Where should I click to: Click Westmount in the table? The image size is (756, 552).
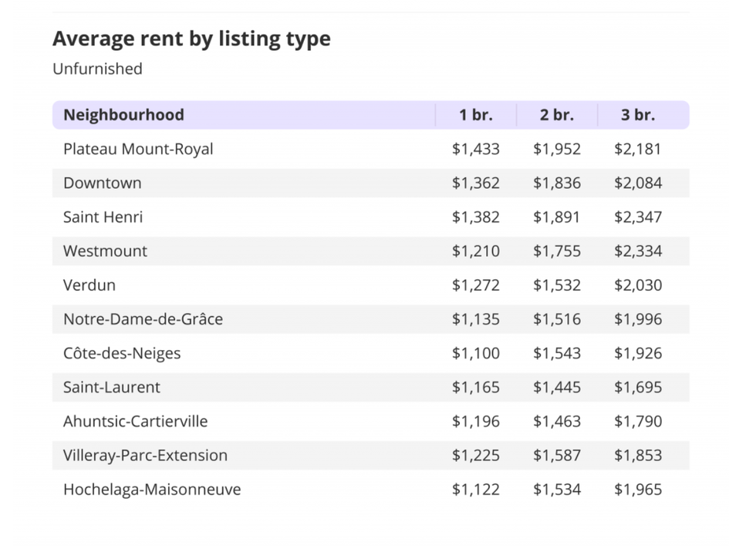tap(105, 251)
